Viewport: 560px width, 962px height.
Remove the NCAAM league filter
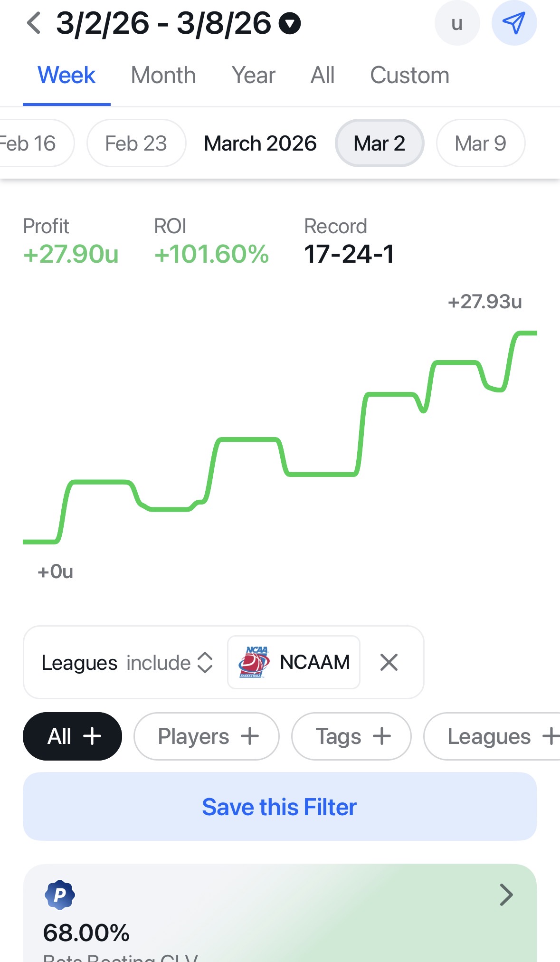click(x=389, y=662)
